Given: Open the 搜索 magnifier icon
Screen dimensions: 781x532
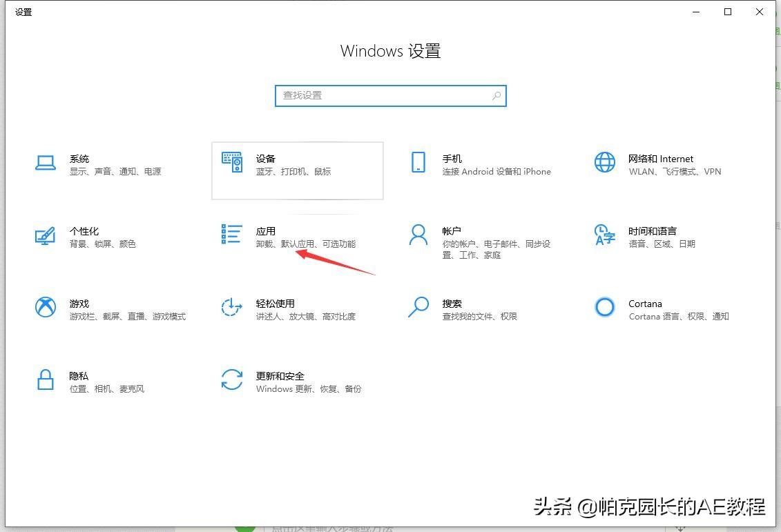Looking at the screenshot, I should pos(418,307).
